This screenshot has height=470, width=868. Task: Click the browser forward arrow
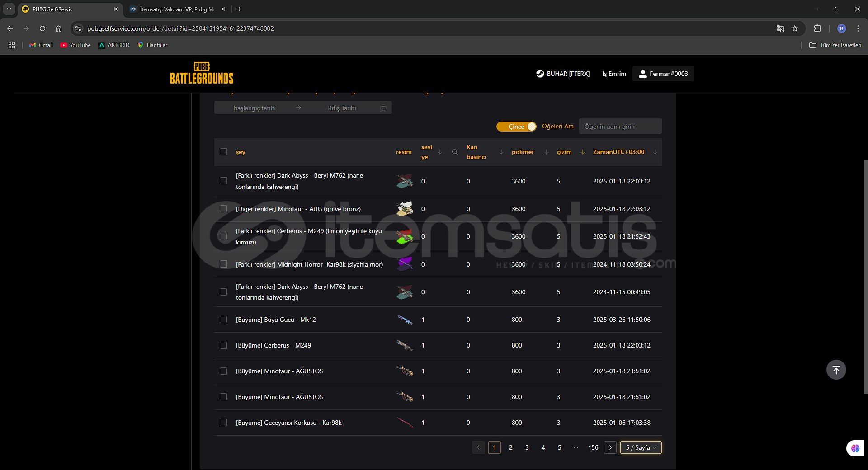pos(26,28)
